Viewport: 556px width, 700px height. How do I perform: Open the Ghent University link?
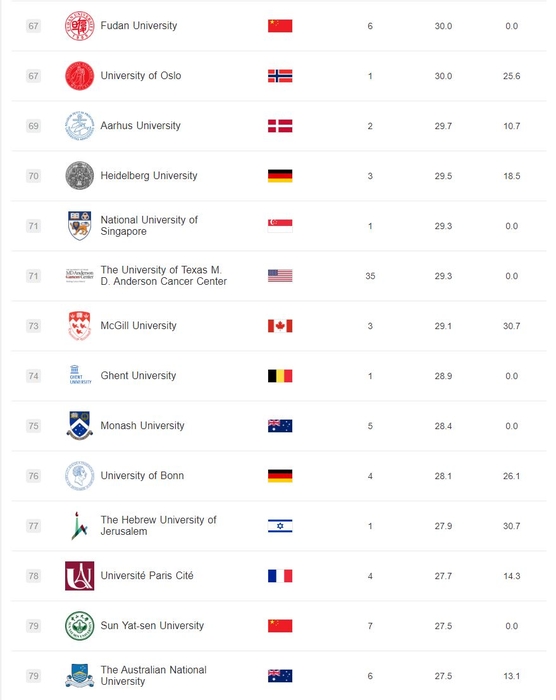coord(138,375)
